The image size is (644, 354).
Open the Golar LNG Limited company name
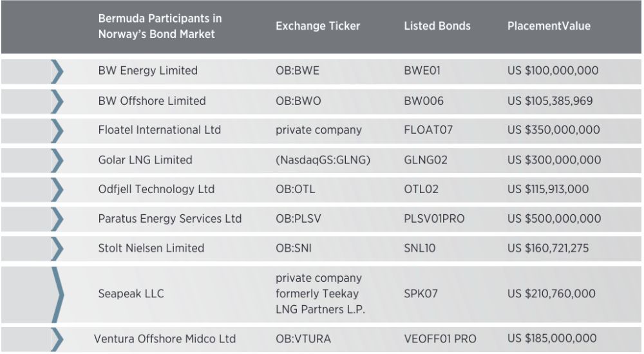point(145,160)
